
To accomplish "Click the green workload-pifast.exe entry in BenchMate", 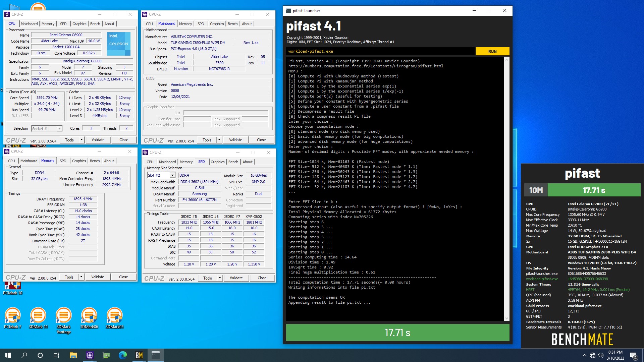I will pos(542,279).
